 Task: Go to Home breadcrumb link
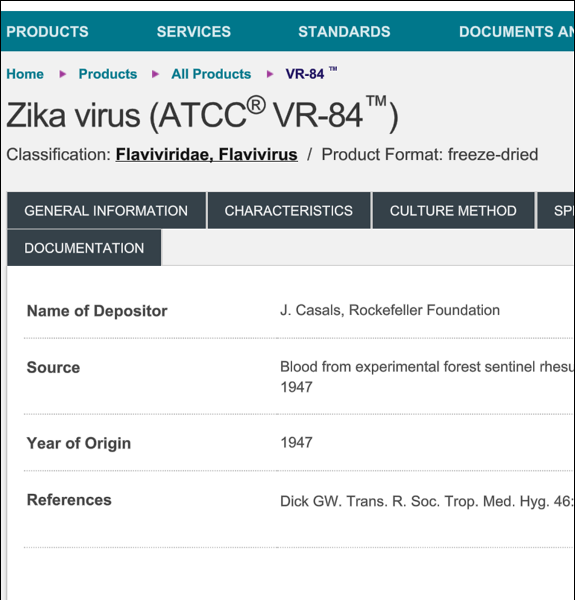tap(25, 74)
